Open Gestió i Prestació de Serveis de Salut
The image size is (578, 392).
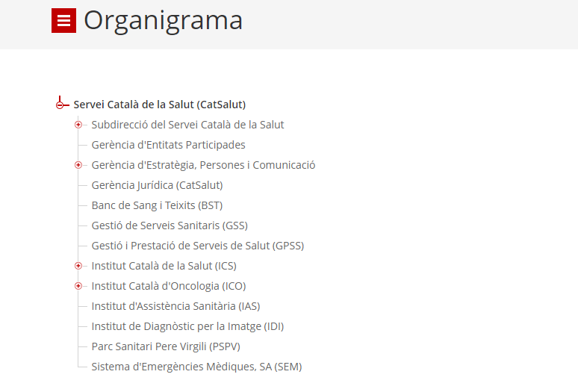coord(198,246)
